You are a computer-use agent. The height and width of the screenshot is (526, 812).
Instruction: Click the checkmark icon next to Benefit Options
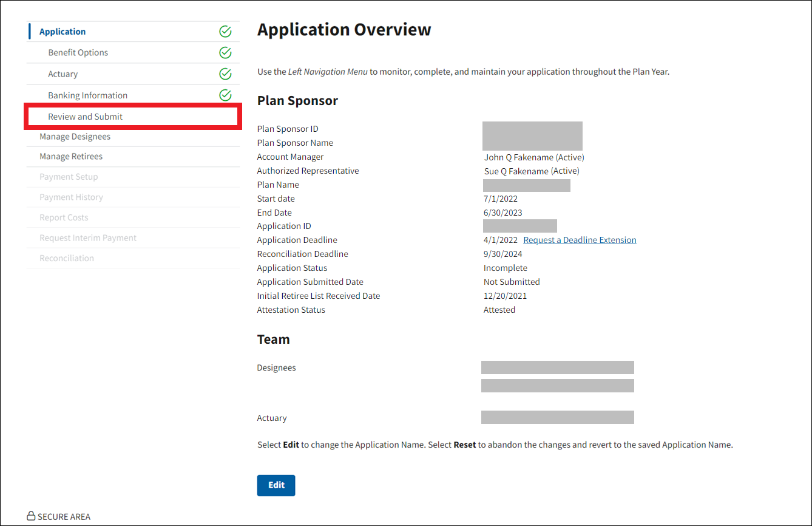coord(225,53)
